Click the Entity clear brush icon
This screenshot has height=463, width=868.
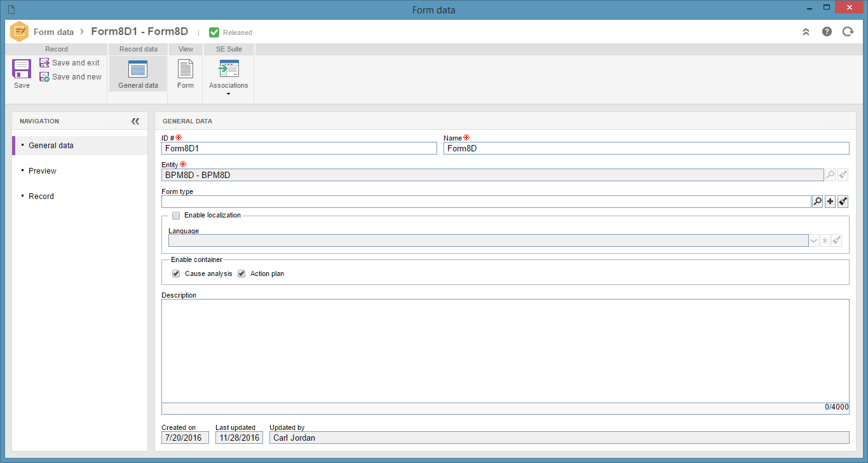tap(843, 175)
